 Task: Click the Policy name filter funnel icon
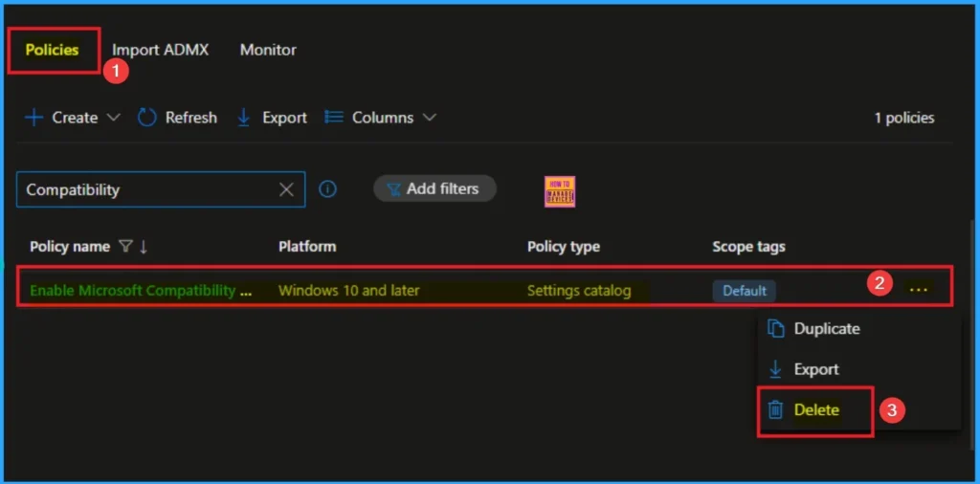pyautogui.click(x=125, y=247)
